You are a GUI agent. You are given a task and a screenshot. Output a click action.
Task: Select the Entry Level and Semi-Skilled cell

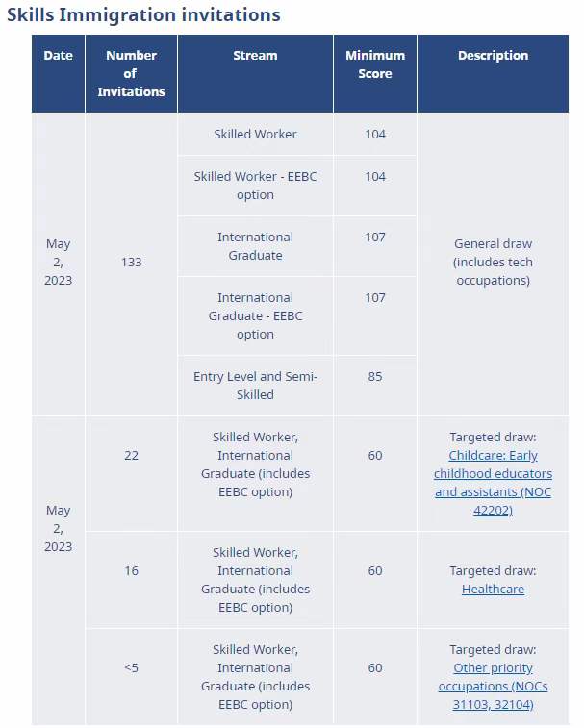255,386
